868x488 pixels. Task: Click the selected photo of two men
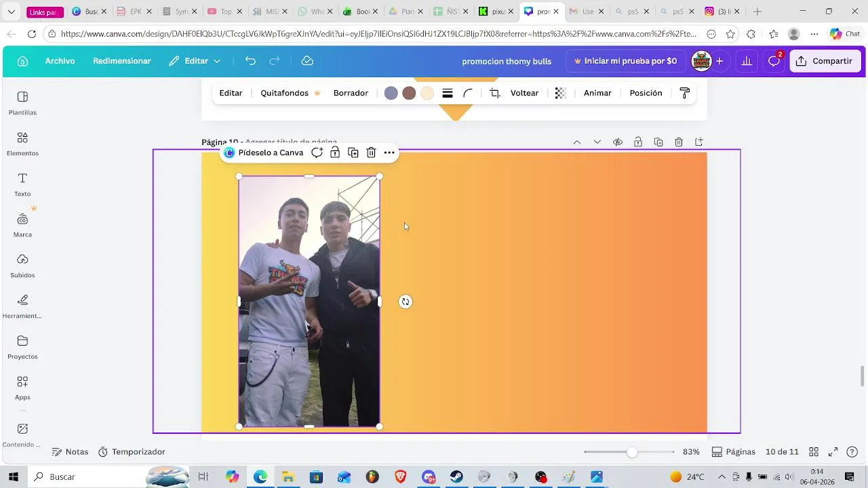click(x=309, y=302)
